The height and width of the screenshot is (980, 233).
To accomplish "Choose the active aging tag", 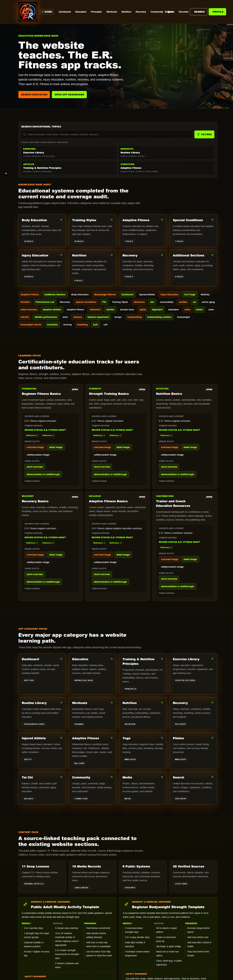I will click(208, 302).
